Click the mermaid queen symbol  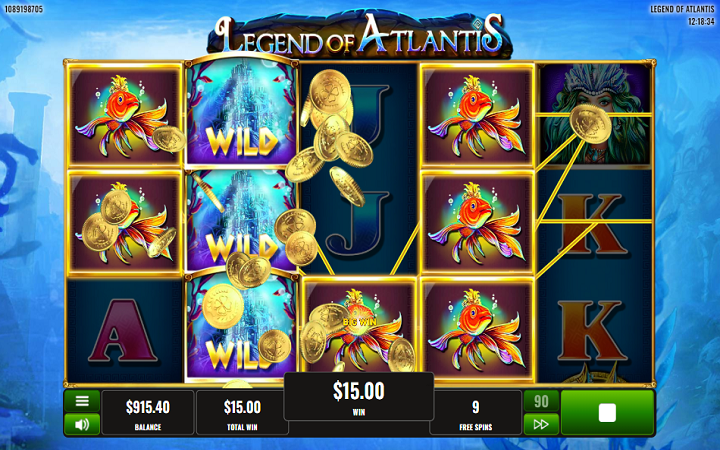[595, 115]
